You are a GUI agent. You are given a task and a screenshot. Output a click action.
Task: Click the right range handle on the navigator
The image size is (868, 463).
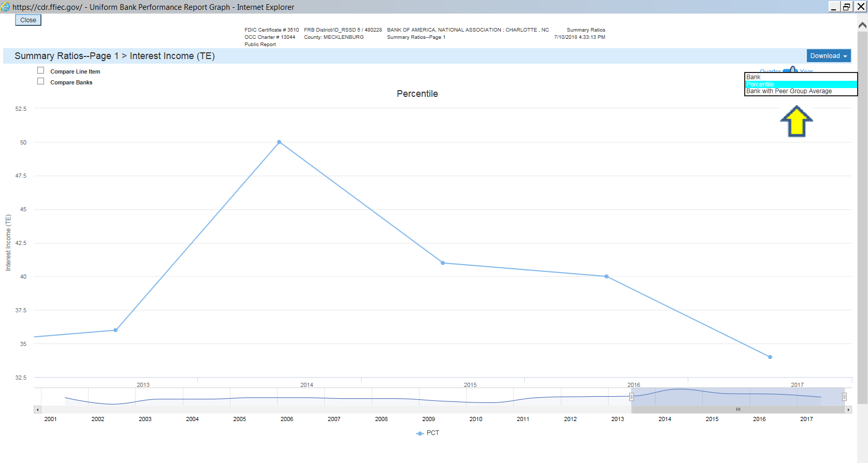click(x=844, y=397)
